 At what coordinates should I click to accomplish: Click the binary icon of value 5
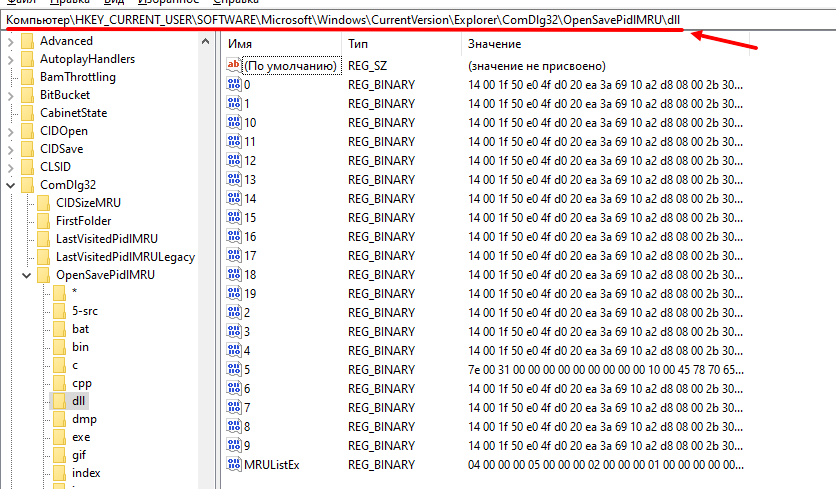coord(234,370)
